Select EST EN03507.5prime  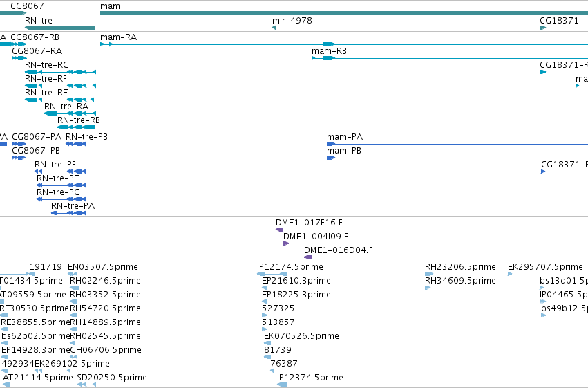point(103,267)
